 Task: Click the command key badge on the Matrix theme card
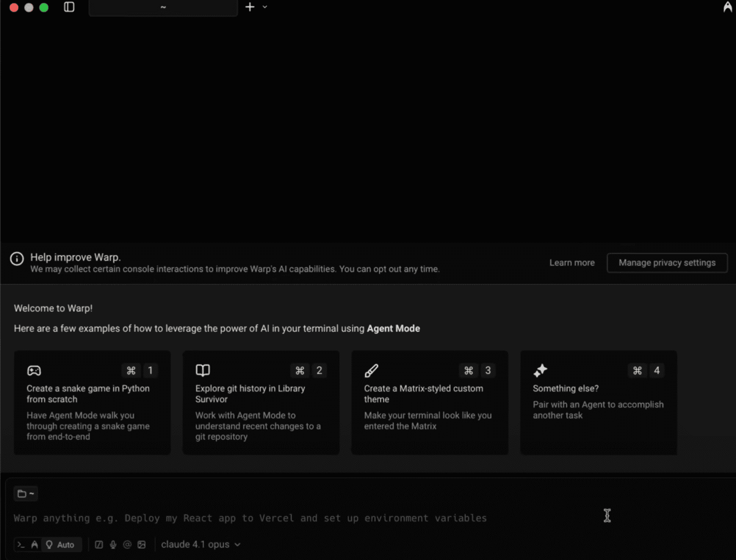(x=468, y=370)
